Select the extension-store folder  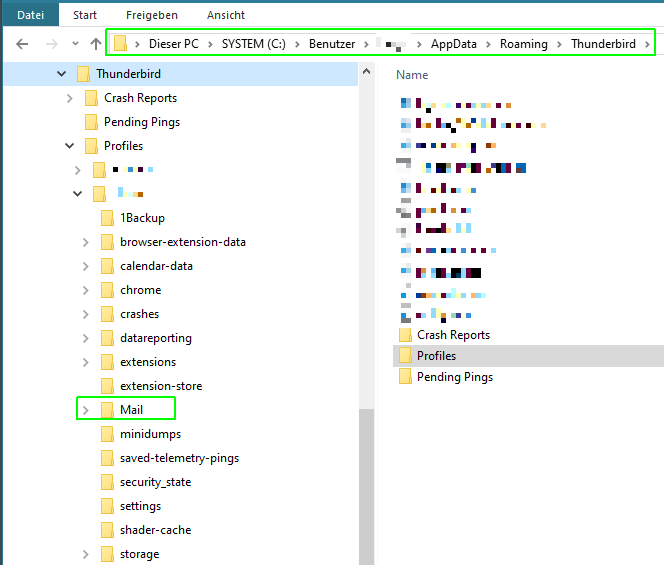pyautogui.click(x=161, y=386)
